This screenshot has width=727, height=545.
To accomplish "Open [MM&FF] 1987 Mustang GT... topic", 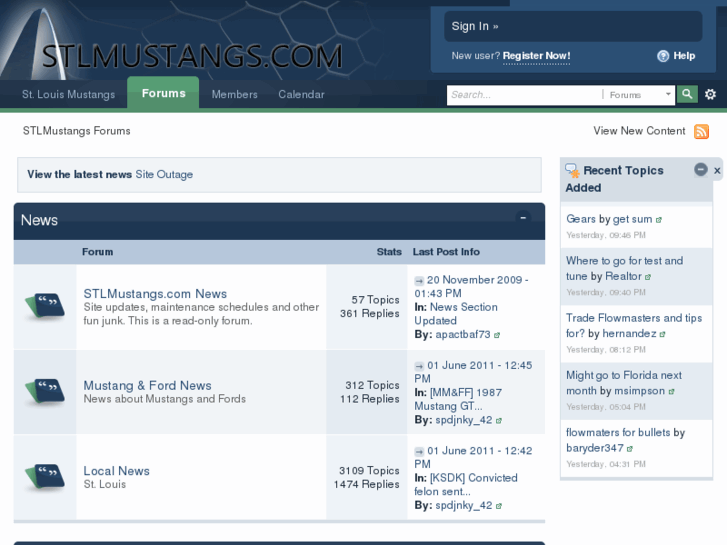I will click(x=459, y=399).
